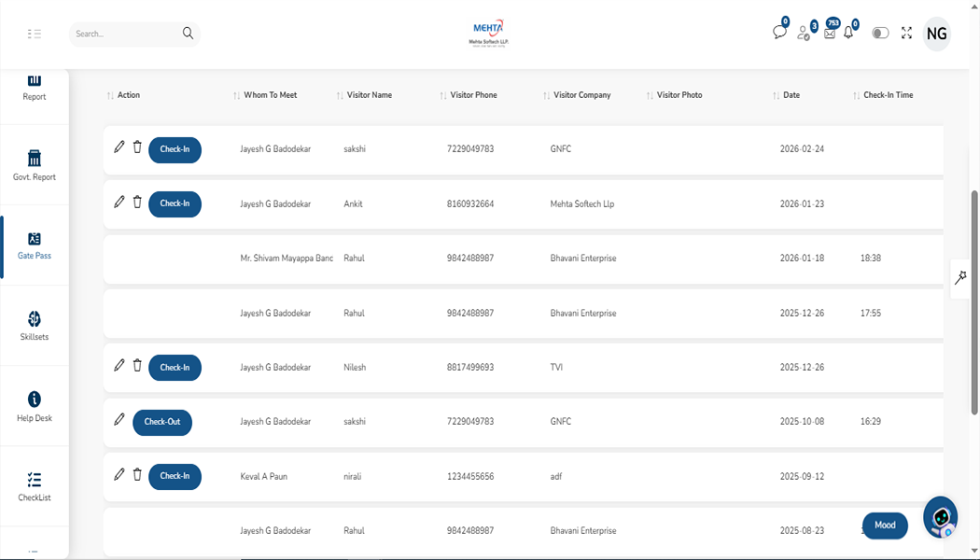Viewport: 980px width, 560px height.
Task: Toggle the dark mode switch in header
Action: coord(880,34)
